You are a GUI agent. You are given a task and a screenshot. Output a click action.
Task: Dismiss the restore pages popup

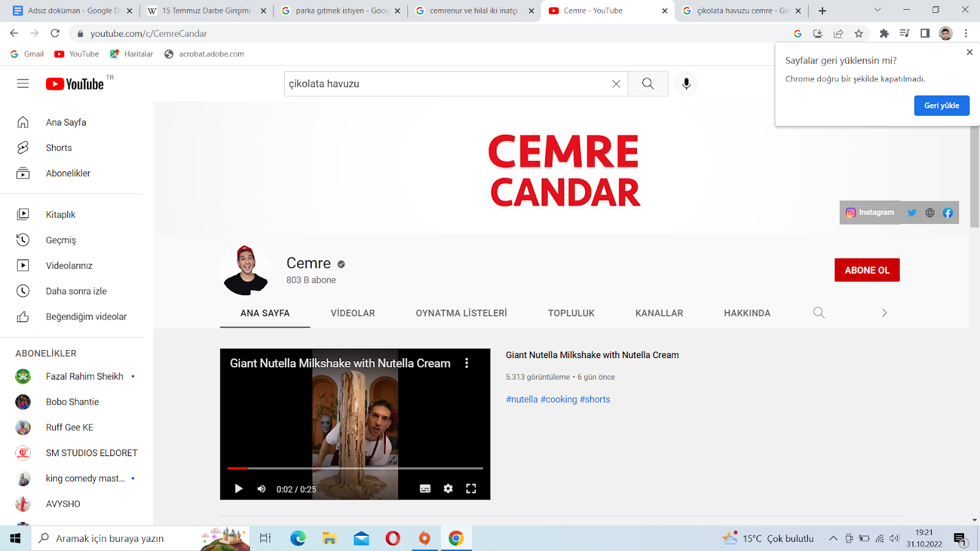click(x=970, y=53)
